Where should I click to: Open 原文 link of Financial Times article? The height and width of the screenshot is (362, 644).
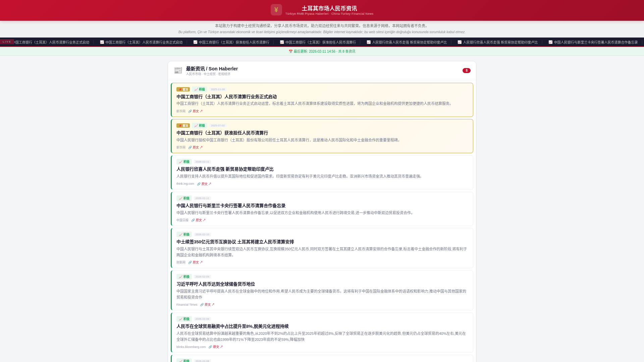coord(210,305)
